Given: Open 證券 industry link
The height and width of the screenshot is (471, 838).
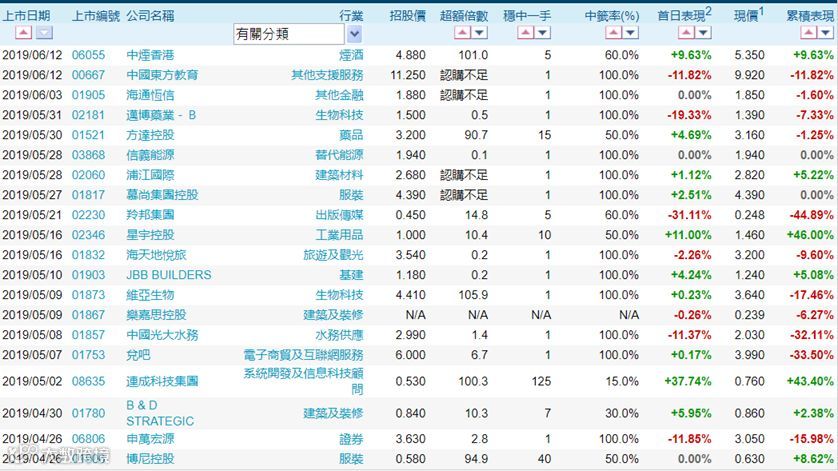Looking at the screenshot, I should 351,439.
